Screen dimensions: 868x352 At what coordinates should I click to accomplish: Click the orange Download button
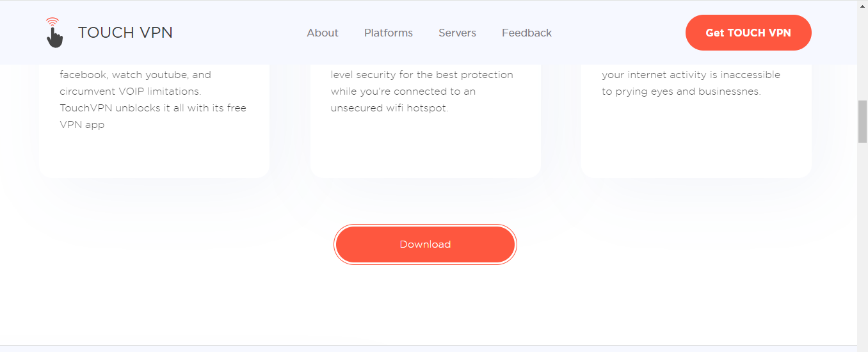pyautogui.click(x=425, y=244)
